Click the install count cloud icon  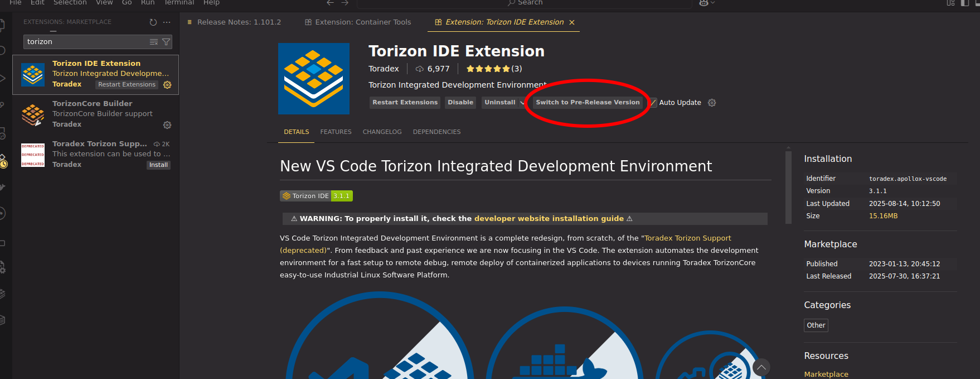click(x=420, y=69)
